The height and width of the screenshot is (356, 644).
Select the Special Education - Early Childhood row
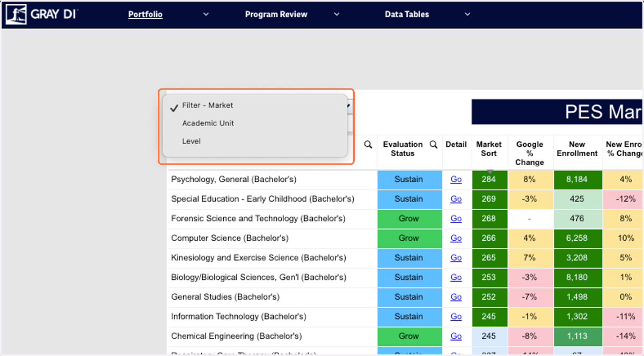click(262, 199)
